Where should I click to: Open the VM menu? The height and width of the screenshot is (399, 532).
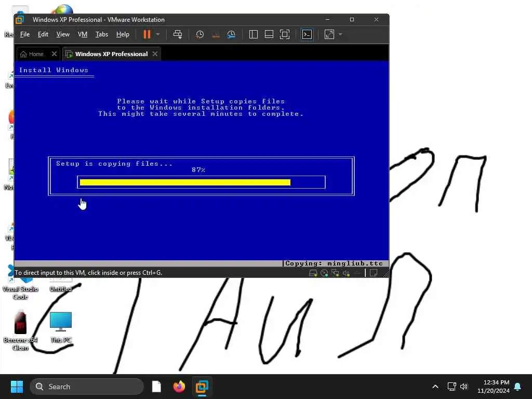click(x=83, y=34)
